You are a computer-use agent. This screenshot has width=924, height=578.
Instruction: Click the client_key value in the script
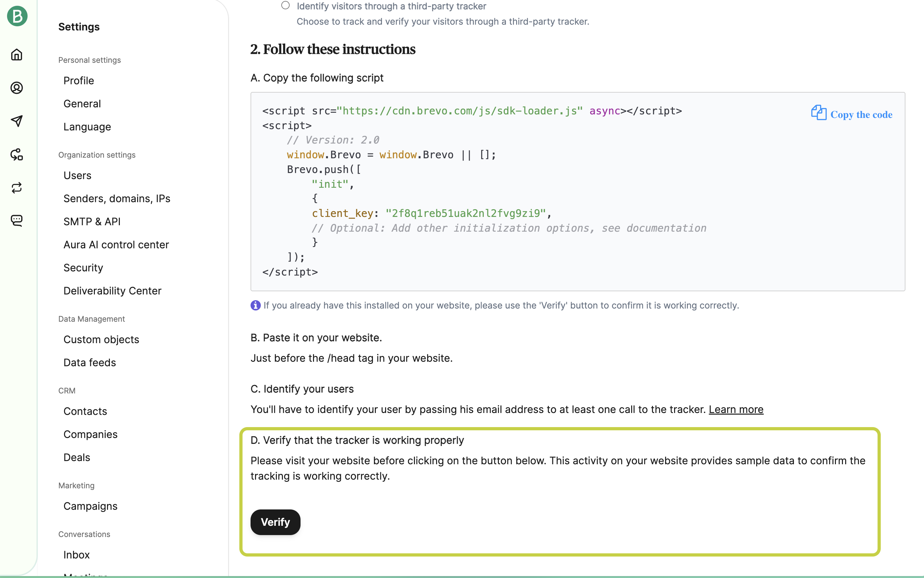click(x=466, y=213)
